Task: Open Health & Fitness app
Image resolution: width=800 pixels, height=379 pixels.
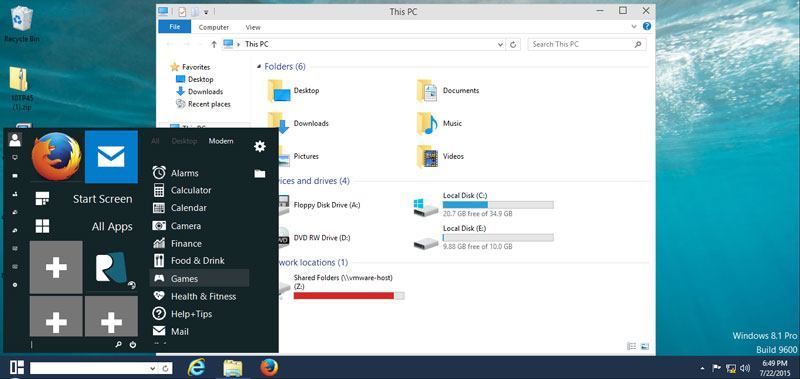Action: click(x=194, y=296)
